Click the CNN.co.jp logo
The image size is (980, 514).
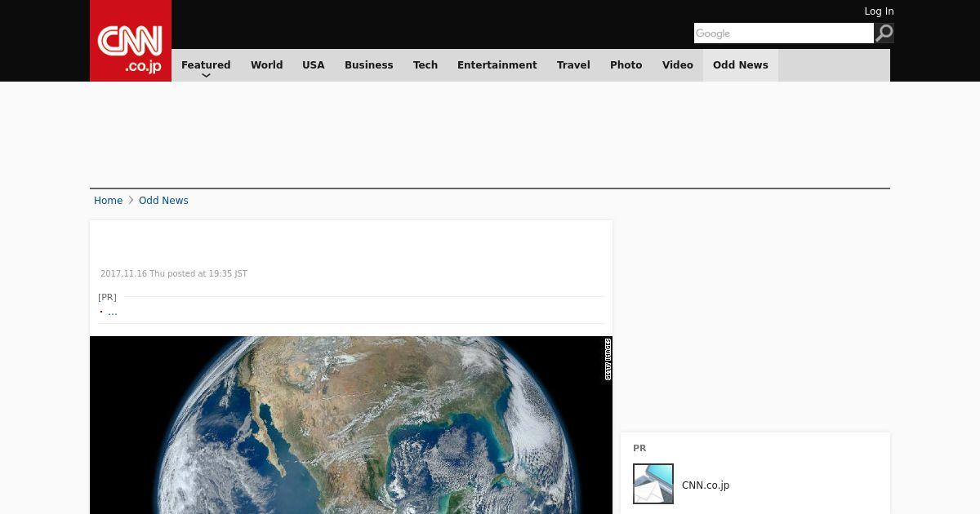pyautogui.click(x=131, y=41)
